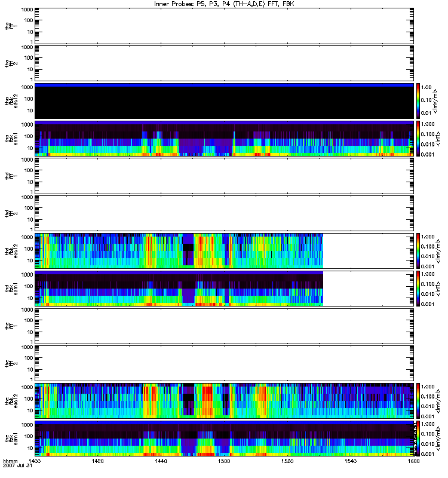Click the 'tha fff 1' axis label

pos(11,26)
